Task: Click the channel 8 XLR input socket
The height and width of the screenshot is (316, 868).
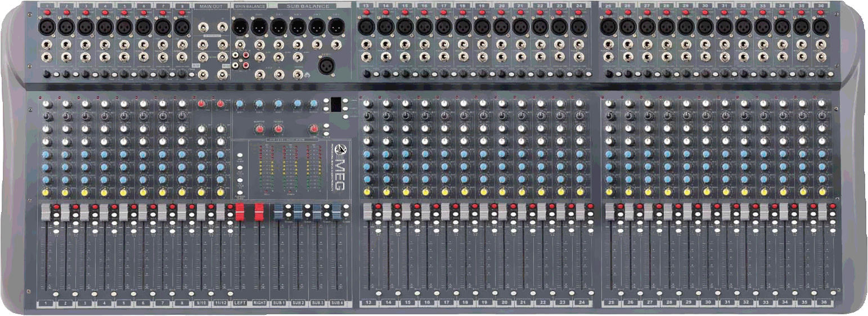Action: click(182, 26)
